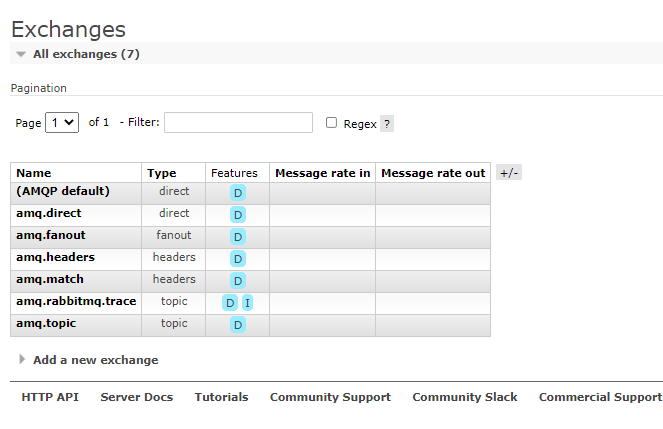Open the Community Support footer link

(x=330, y=397)
